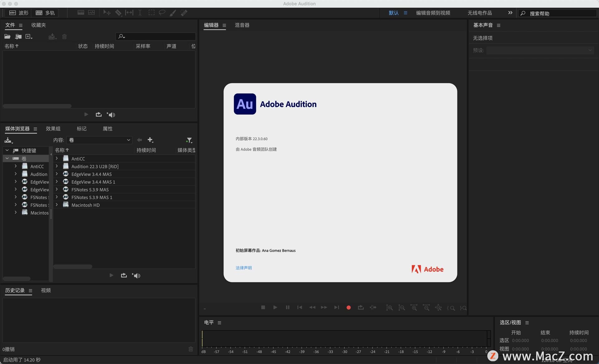The width and height of the screenshot is (599, 364).
Task: Select the Radio Production (无线电作品) workspace
Action: [480, 13]
